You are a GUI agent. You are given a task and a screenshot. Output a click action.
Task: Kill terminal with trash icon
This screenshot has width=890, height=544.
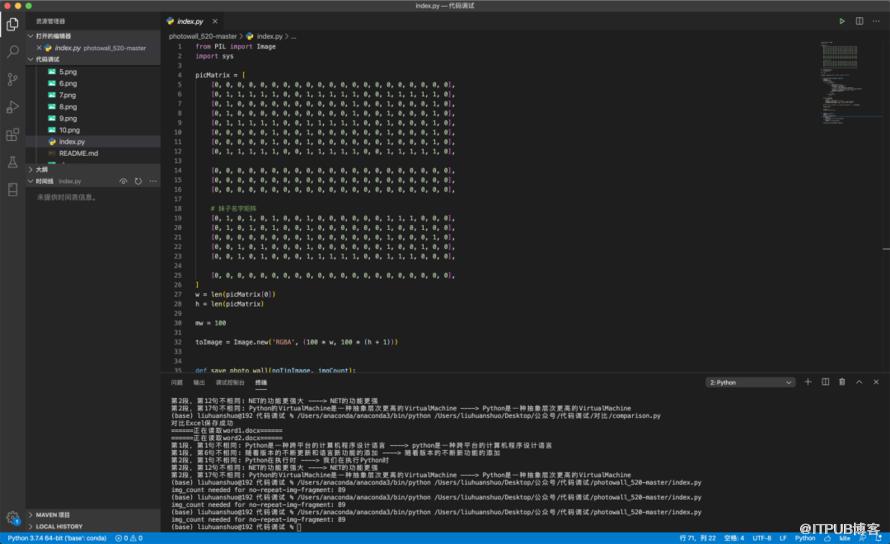coord(842,382)
